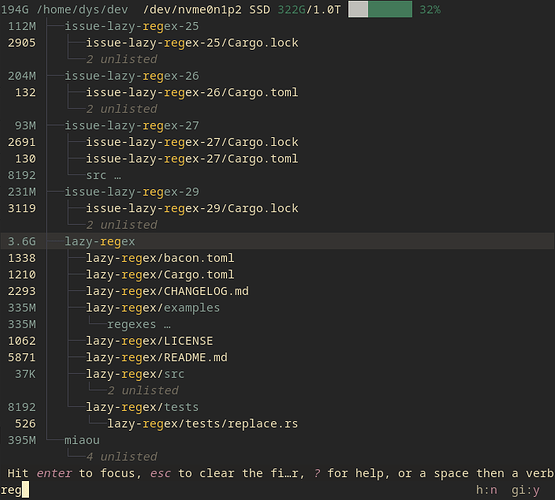Select lazy-regex/tests/replace.rs file

coord(202,424)
